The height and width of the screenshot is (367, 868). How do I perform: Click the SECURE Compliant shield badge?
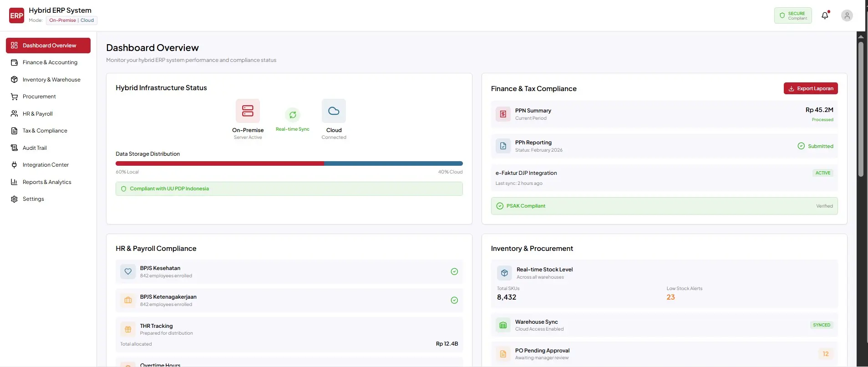click(x=793, y=15)
